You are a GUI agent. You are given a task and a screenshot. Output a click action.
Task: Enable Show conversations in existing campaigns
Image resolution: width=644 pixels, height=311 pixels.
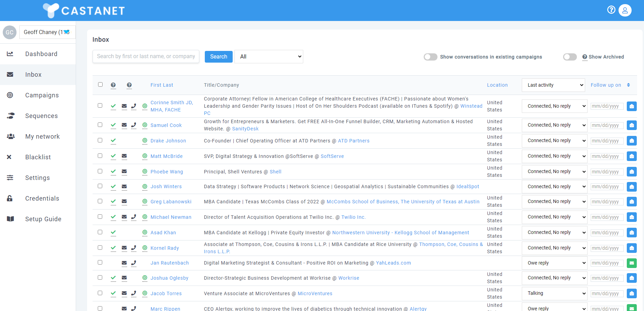click(x=430, y=57)
